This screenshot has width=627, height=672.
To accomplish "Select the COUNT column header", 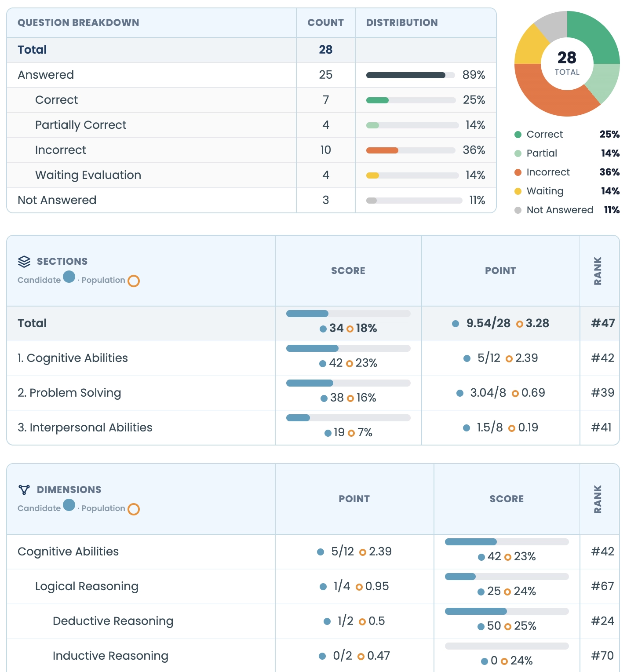I will pyautogui.click(x=326, y=23).
